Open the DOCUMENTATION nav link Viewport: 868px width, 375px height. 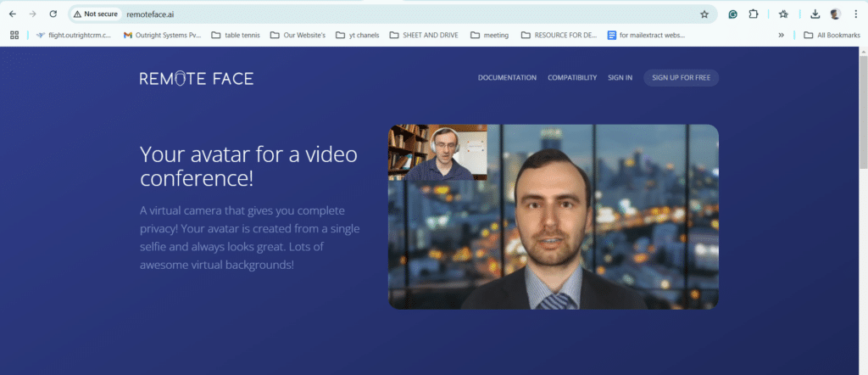click(x=507, y=78)
